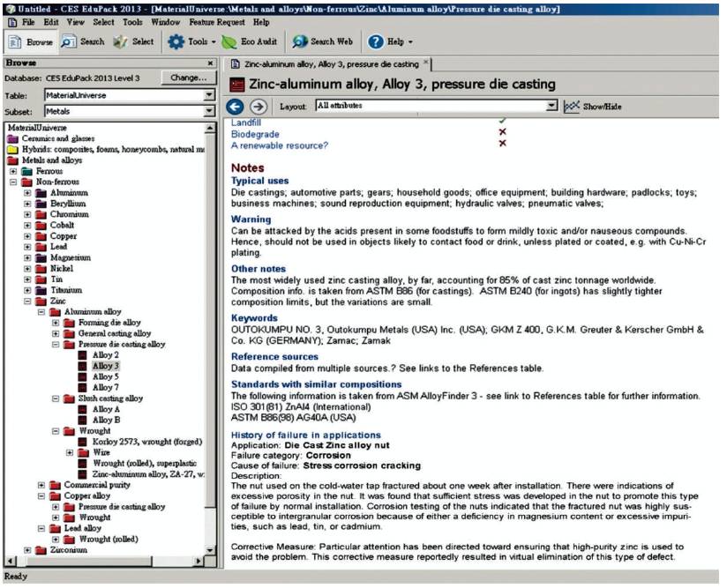Click the Change... database button
The image size is (727, 588).
[188, 78]
